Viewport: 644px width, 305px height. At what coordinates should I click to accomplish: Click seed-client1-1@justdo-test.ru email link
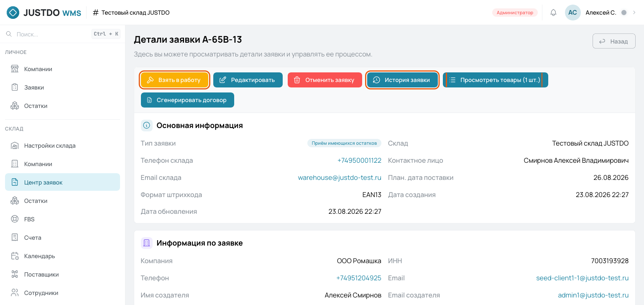[583, 278]
